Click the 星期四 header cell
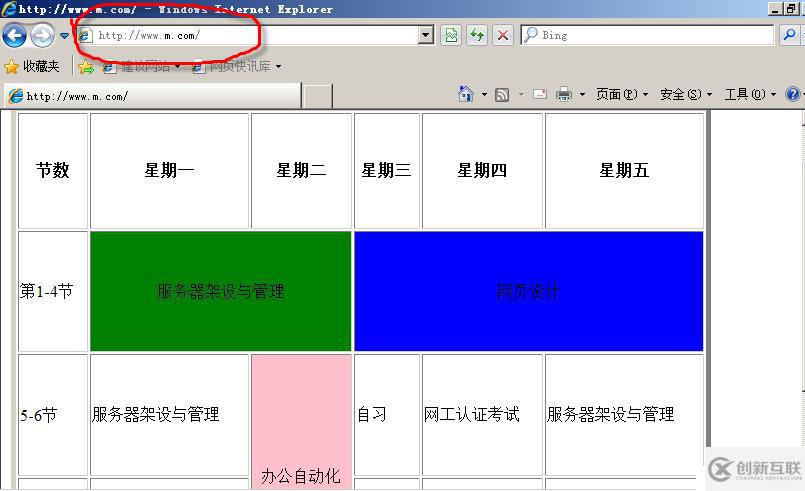 [482, 171]
